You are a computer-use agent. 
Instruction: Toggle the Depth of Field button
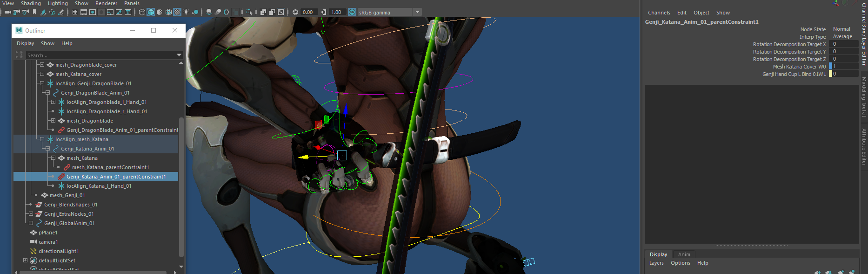click(x=235, y=12)
